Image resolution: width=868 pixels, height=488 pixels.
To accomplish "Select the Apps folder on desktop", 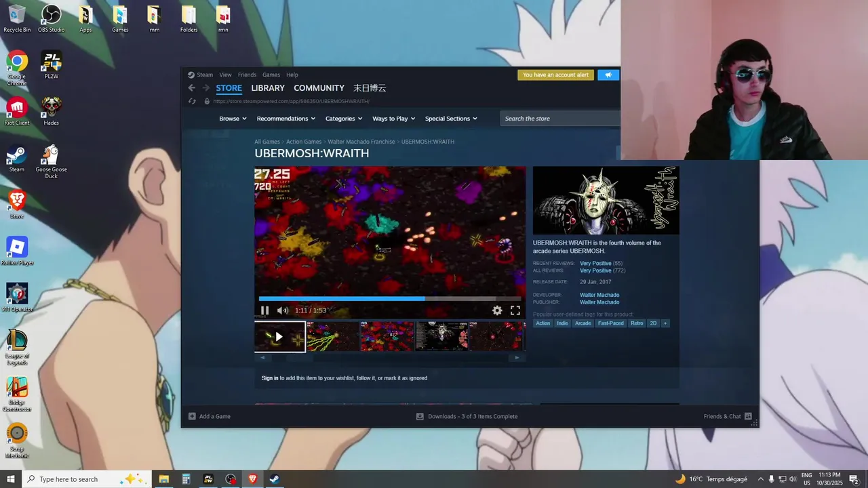I will [85, 19].
